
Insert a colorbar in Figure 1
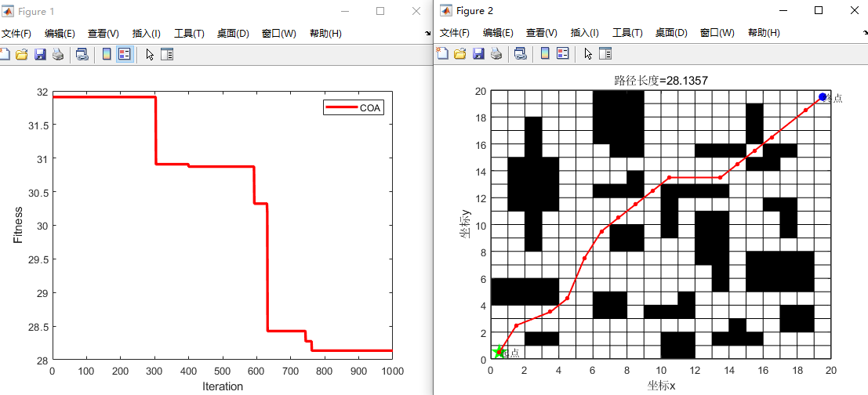point(107,54)
